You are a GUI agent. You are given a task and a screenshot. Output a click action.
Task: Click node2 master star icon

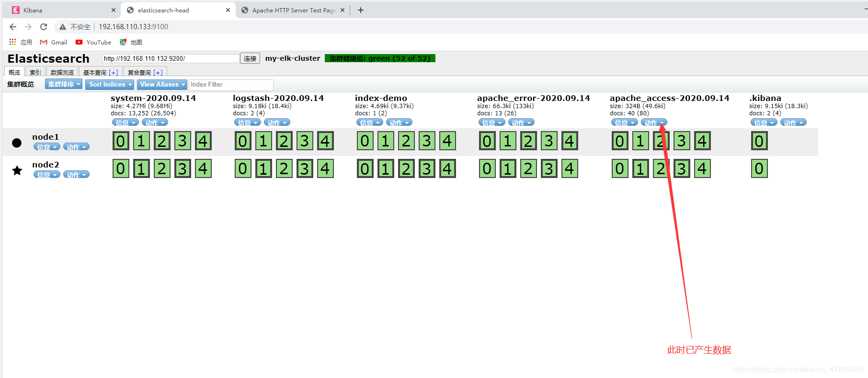click(x=17, y=170)
